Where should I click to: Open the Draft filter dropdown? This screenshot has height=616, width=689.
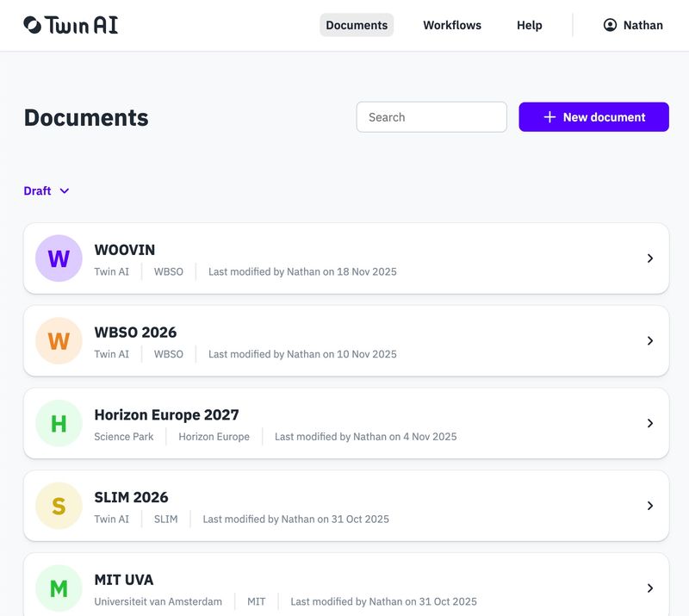tap(47, 191)
